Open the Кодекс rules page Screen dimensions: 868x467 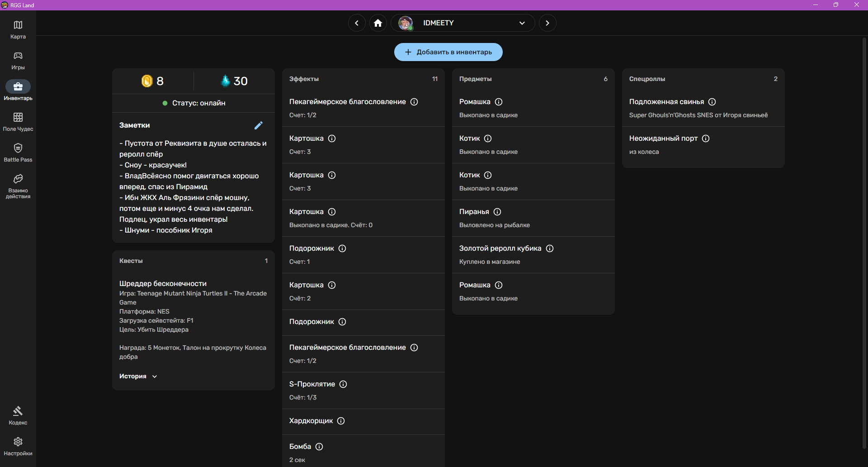(x=18, y=415)
